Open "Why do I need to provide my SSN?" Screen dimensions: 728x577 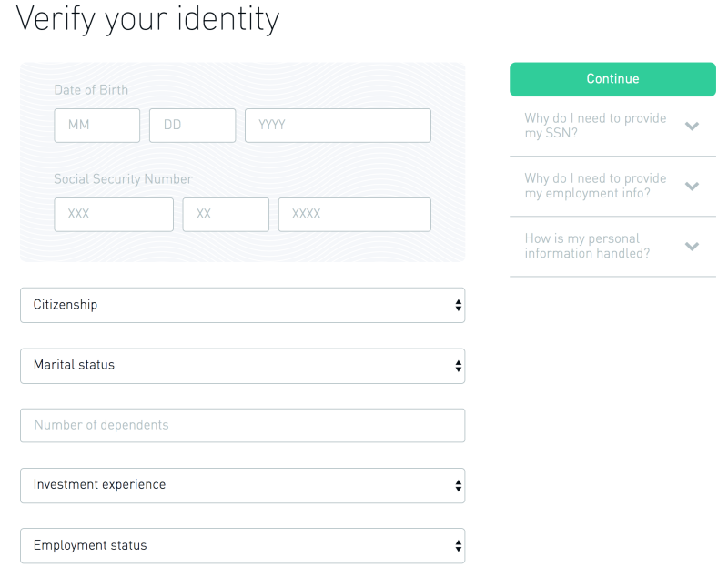pos(595,126)
